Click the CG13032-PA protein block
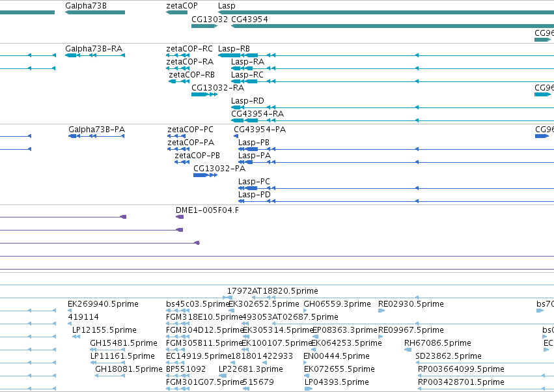This screenshot has width=554, height=392. [x=201, y=175]
